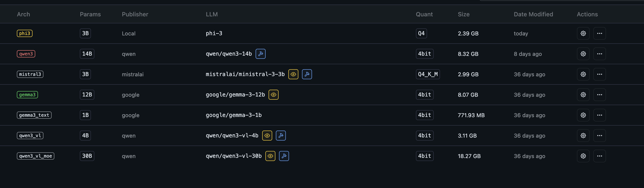Viewport: 644px width, 188px height.
Task: Click the yellow phi3 architecture tag
Action: [x=25, y=33]
